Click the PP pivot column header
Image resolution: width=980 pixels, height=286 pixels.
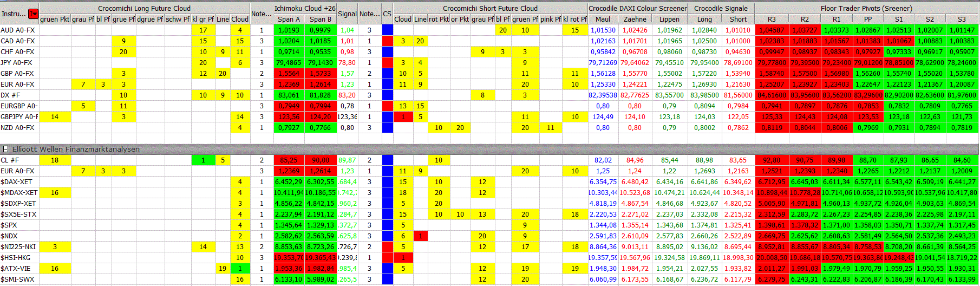[868, 19]
